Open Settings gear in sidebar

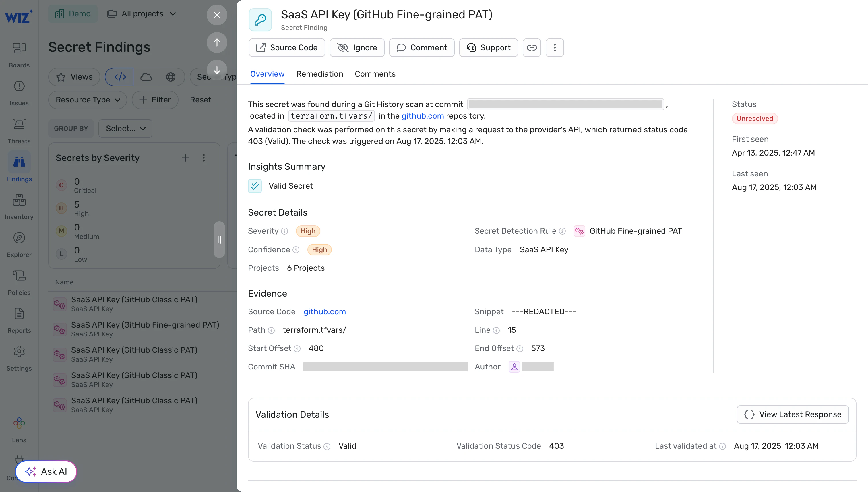[19, 351]
